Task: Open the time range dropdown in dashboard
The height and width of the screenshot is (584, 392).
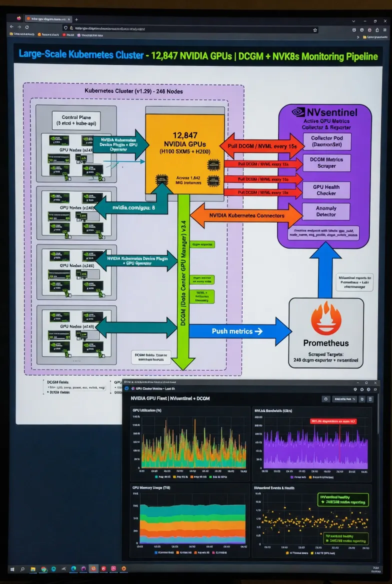Action: pos(344,399)
